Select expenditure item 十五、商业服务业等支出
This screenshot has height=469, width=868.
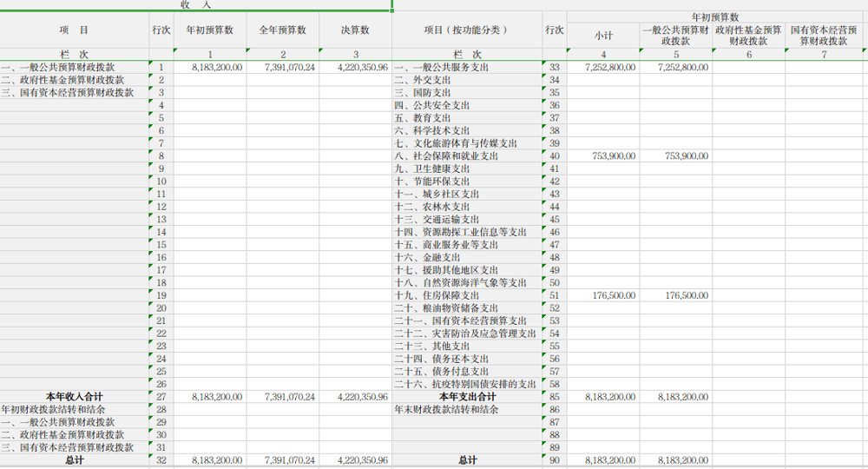pyautogui.click(x=467, y=245)
